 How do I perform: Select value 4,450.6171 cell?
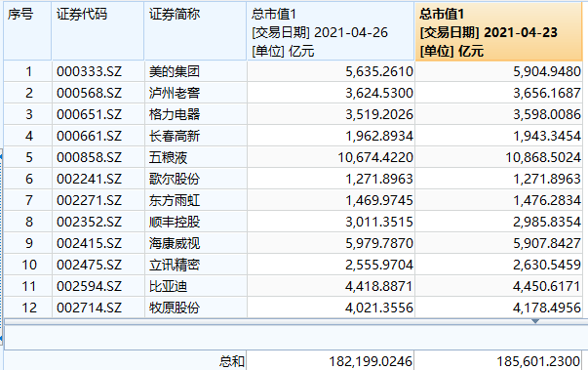[x=498, y=286]
